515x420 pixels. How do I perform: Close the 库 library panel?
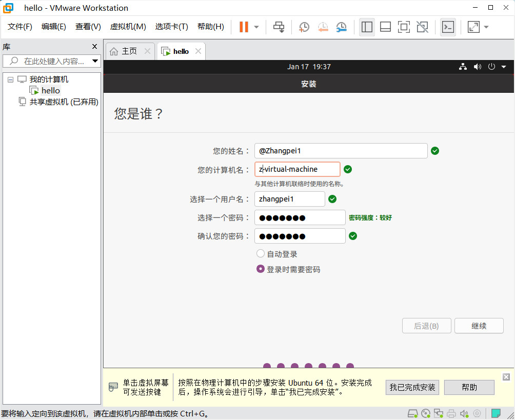pyautogui.click(x=94, y=47)
